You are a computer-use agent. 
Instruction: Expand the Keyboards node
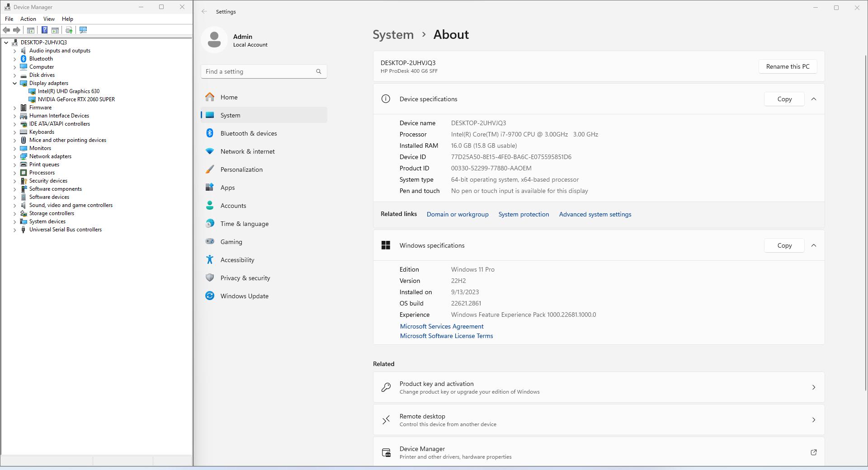[14, 132]
